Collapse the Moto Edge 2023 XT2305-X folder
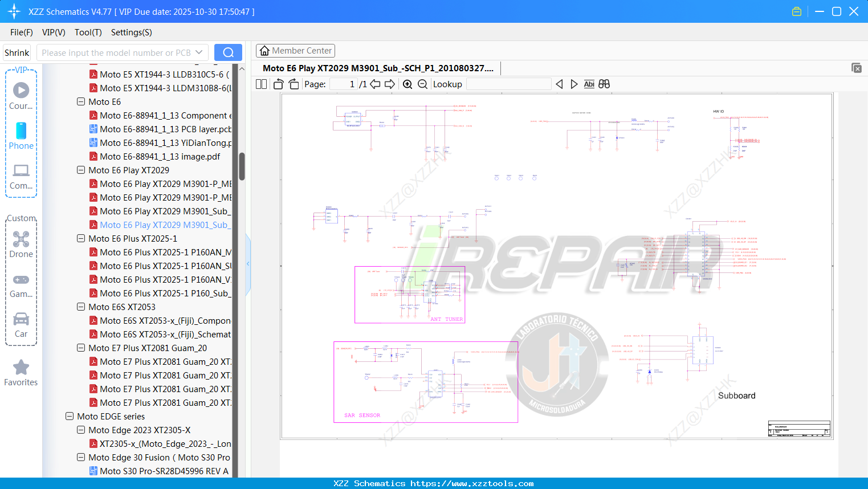 click(x=81, y=430)
